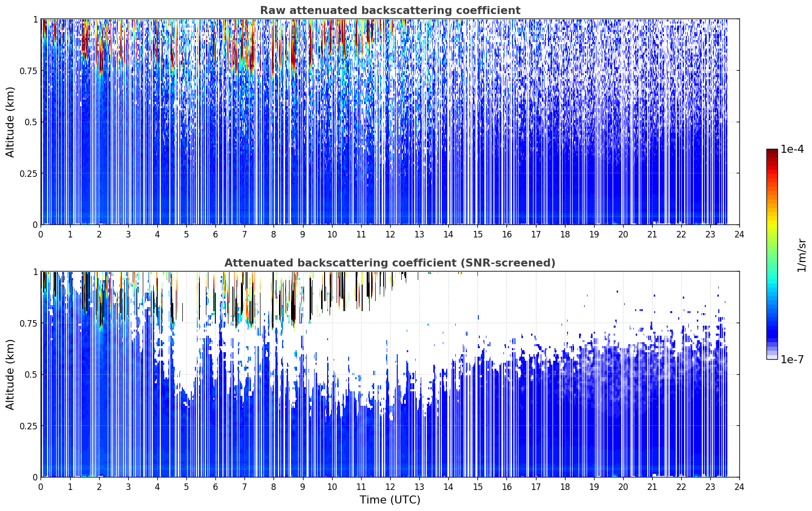Click the upper plot Altitude (km) label
Image resolution: width=812 pixels, height=511 pixels.
pos(11,122)
